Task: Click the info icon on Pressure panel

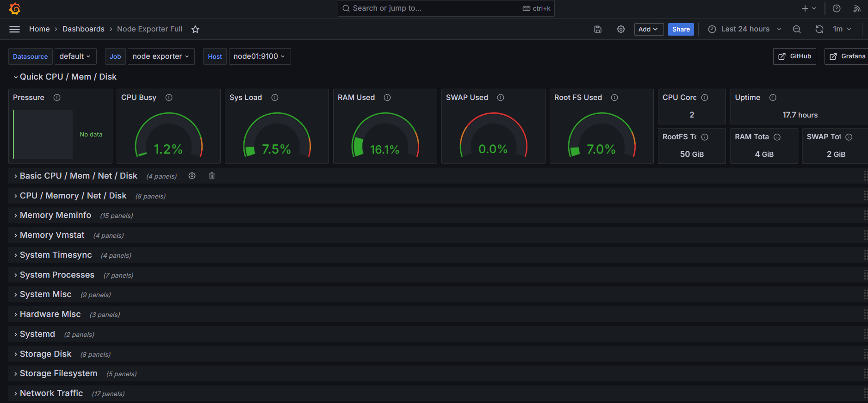Action: [57, 98]
